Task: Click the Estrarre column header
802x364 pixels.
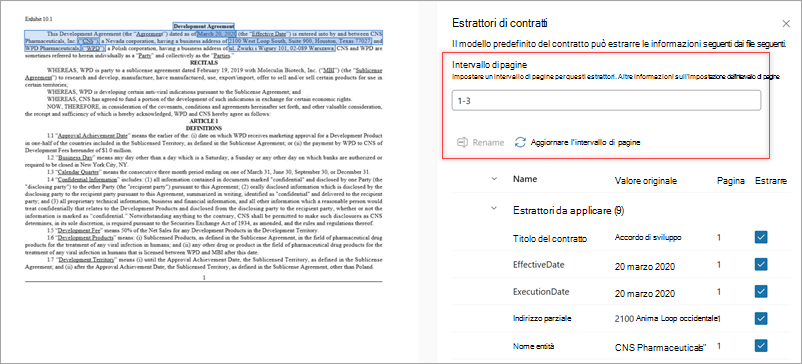Action: tap(770, 181)
